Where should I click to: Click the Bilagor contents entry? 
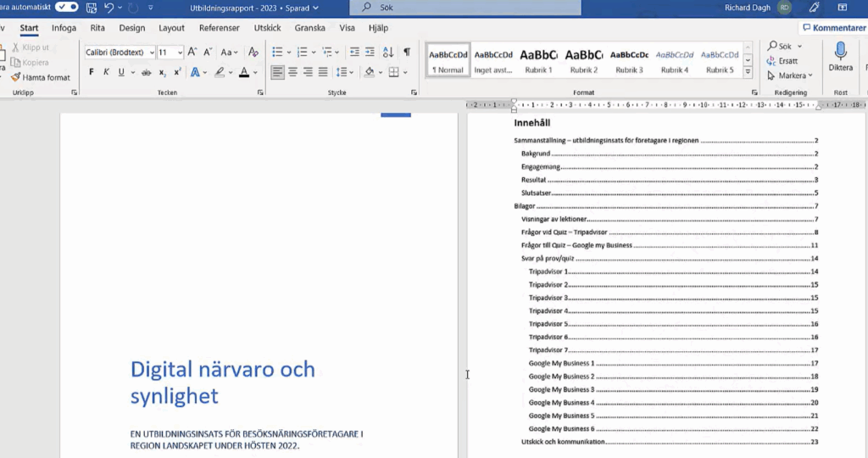666,206
